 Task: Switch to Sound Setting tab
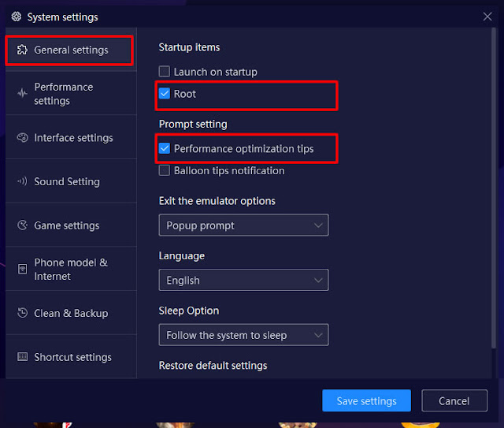coord(71,181)
